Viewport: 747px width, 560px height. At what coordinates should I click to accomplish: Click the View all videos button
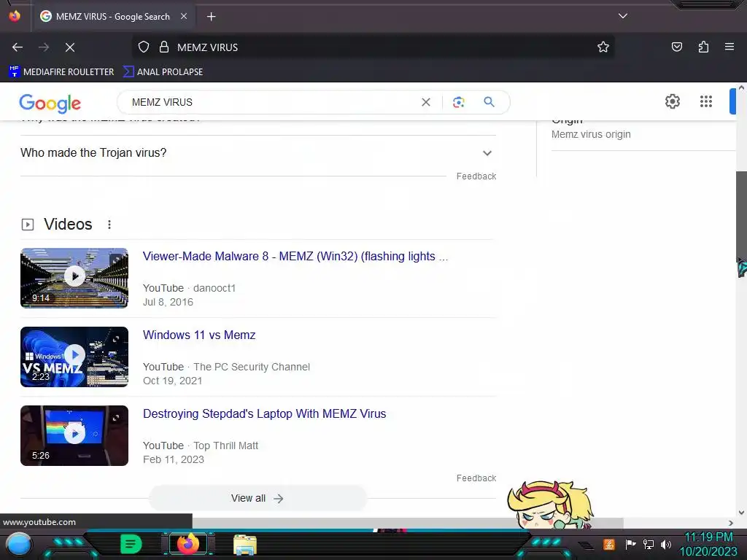(x=258, y=498)
